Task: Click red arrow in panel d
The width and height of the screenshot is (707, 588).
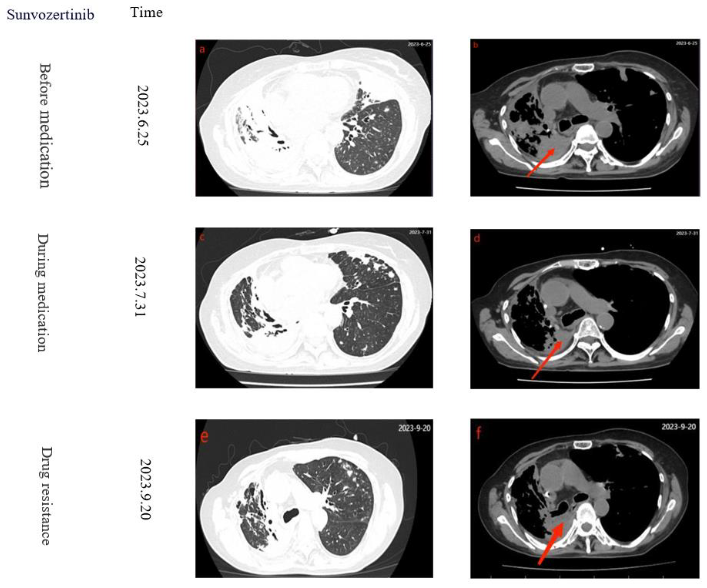Action: click(547, 360)
